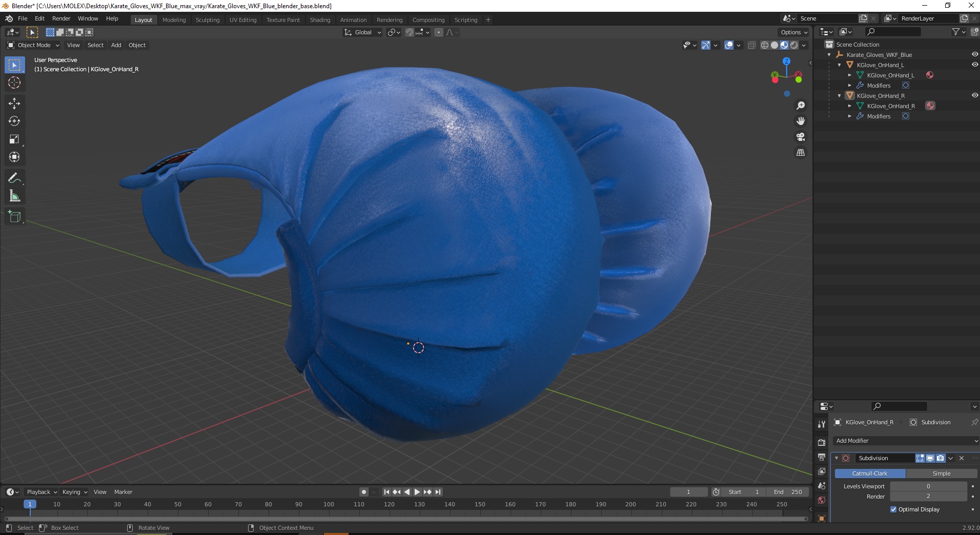
Task: Select the Add Cube tool
Action: tap(14, 217)
